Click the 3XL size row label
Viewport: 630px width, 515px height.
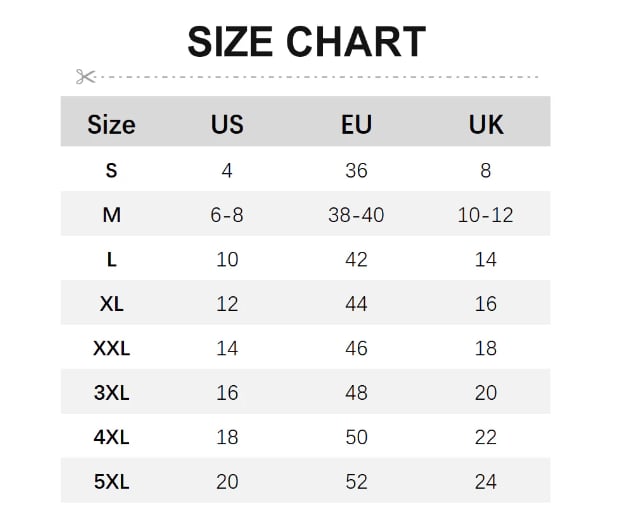111,393
